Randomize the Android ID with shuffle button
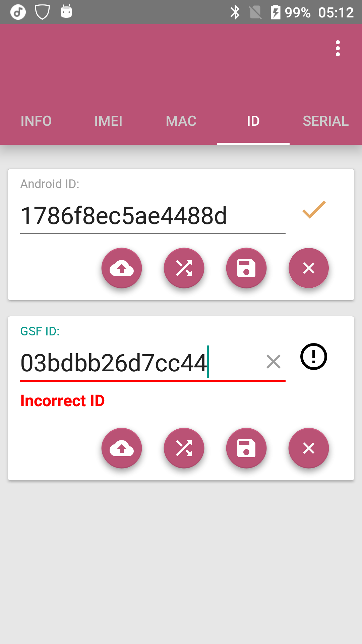The width and height of the screenshot is (362, 644). coord(184,268)
